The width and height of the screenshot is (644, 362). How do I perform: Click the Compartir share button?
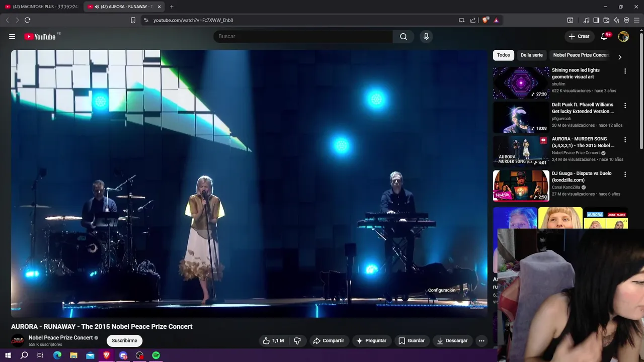329,341
